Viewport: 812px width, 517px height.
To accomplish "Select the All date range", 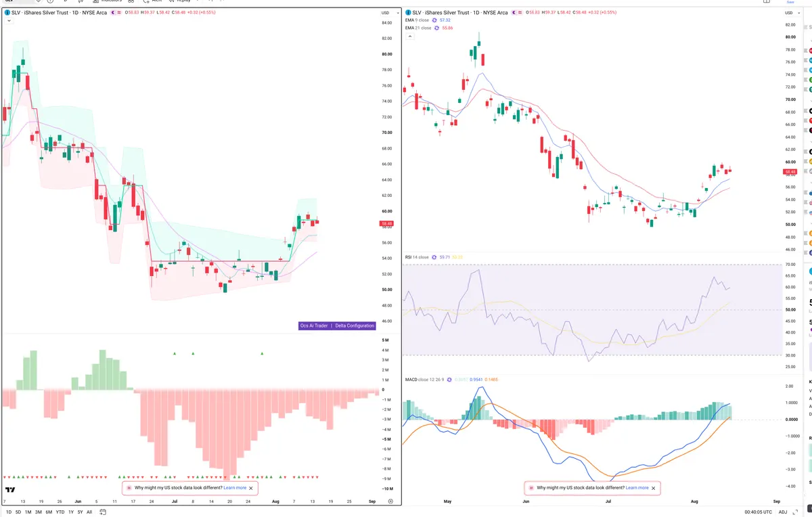I will [x=89, y=512].
